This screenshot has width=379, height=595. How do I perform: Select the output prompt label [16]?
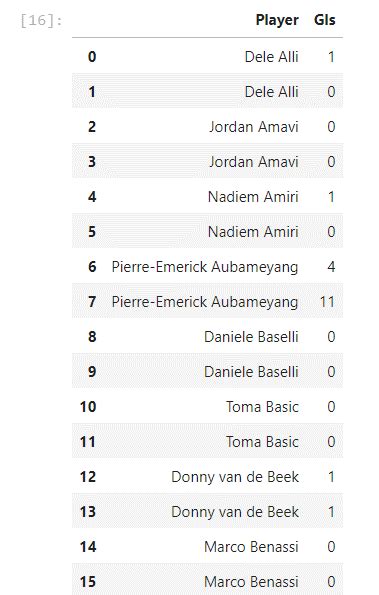coord(41,20)
